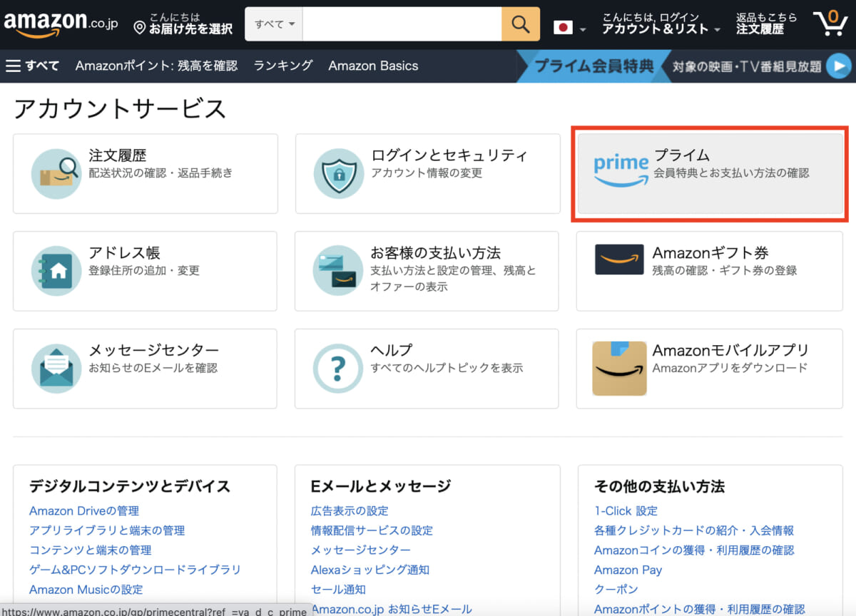
Task: Click ゲーム&PCソフトダウンロードライブラリ link
Action: tap(135, 570)
